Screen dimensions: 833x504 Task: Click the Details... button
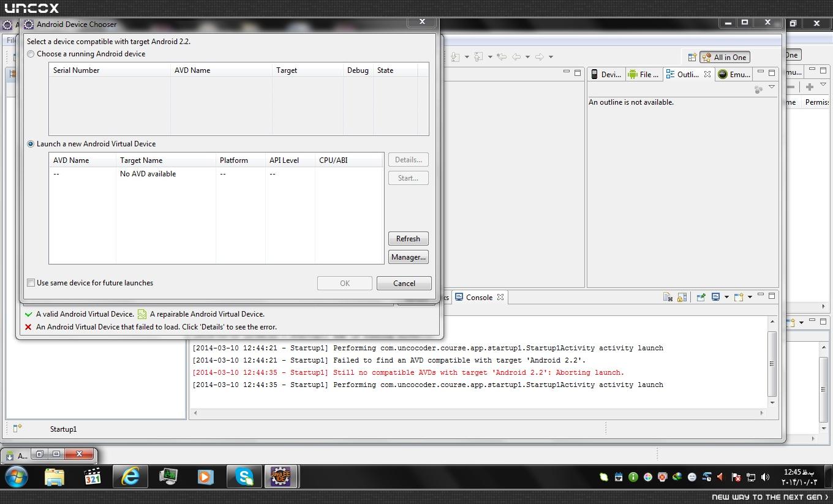[408, 160]
